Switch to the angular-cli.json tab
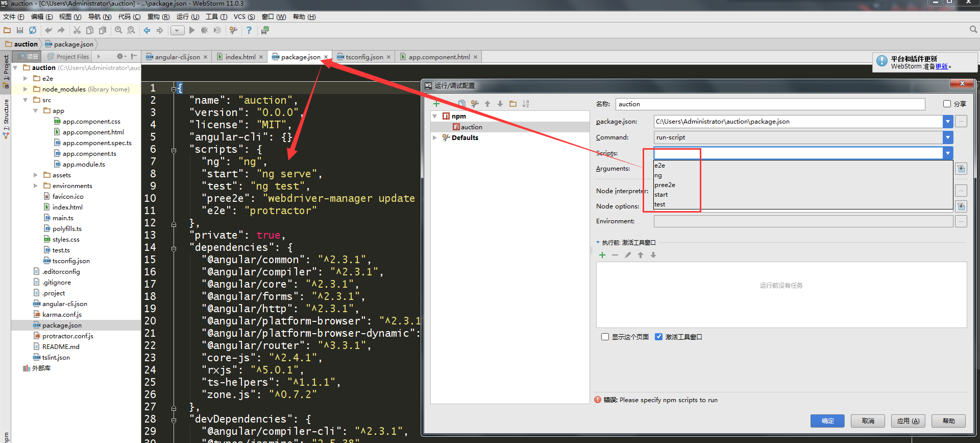This screenshot has height=443, width=980. tap(176, 57)
